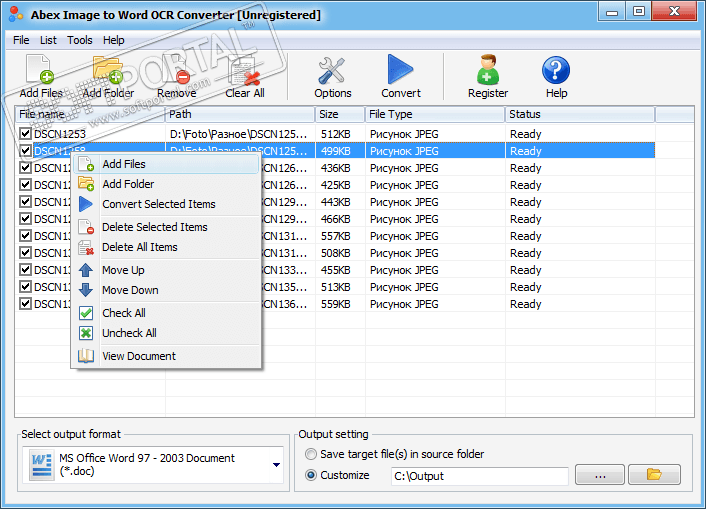Viewport: 706px width, 509px height.
Task: Open the Help menu in the menu bar
Action: 113,40
